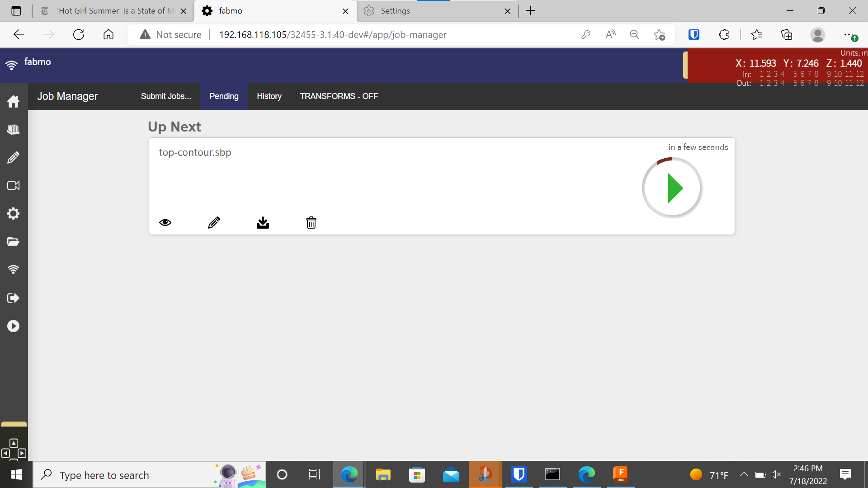Open the Submit Jobs... menu

click(166, 96)
